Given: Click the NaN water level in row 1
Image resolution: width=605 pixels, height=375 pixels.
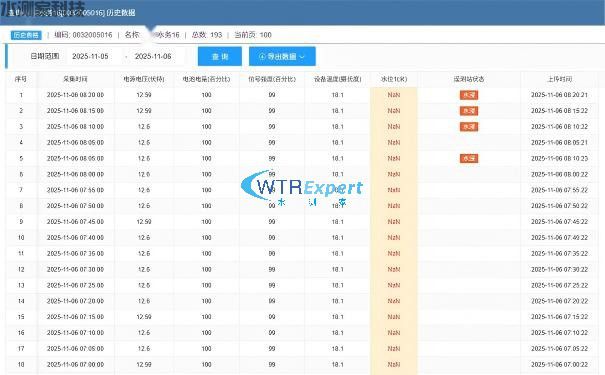Looking at the screenshot, I should click(394, 95).
